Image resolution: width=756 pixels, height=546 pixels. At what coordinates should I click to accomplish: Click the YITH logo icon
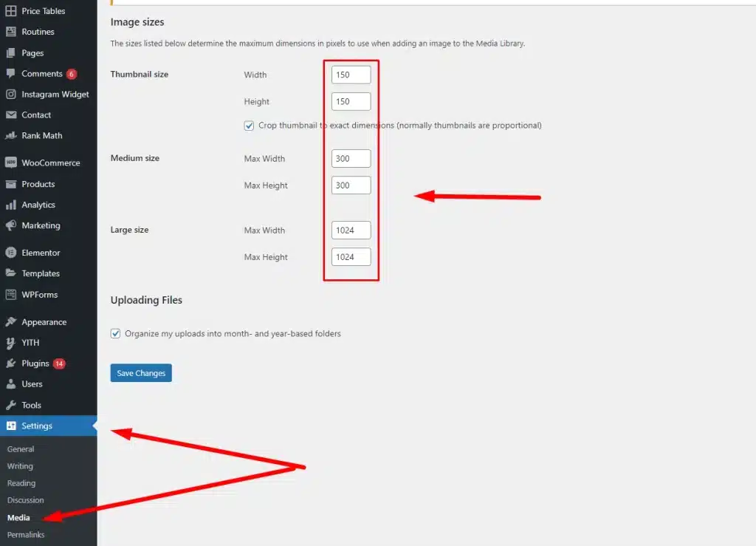coord(10,343)
